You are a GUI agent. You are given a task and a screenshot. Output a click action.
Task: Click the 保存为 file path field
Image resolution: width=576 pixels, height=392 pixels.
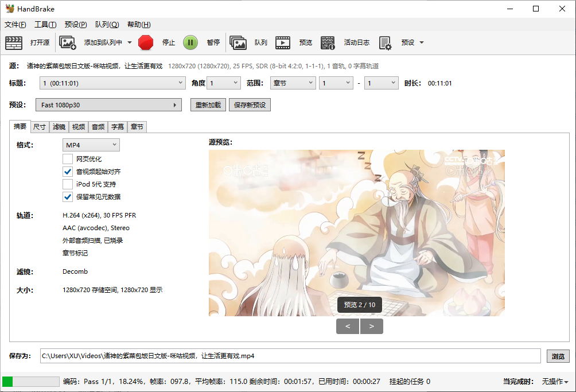click(290, 356)
